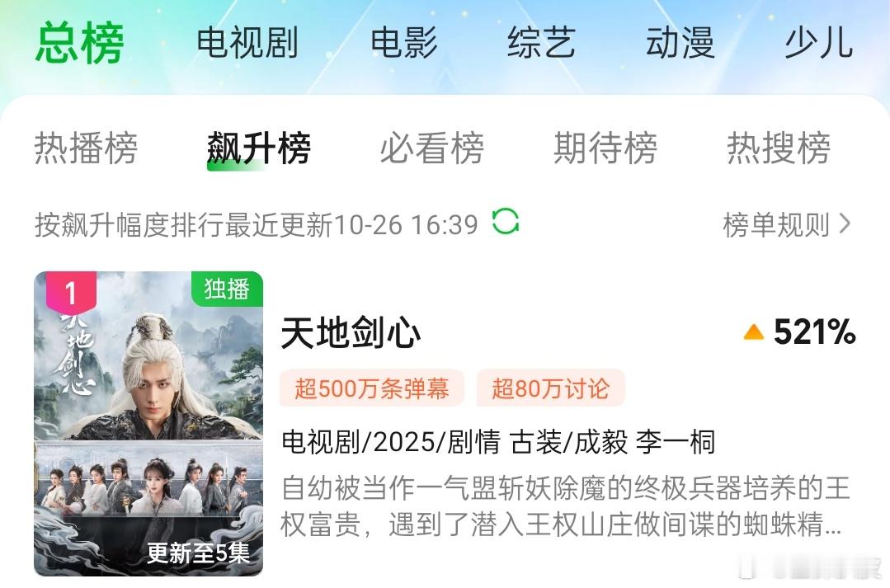Screen dimensions: 890x588
Task: Open the 期待榜 ranking tab
Action: coord(605,148)
